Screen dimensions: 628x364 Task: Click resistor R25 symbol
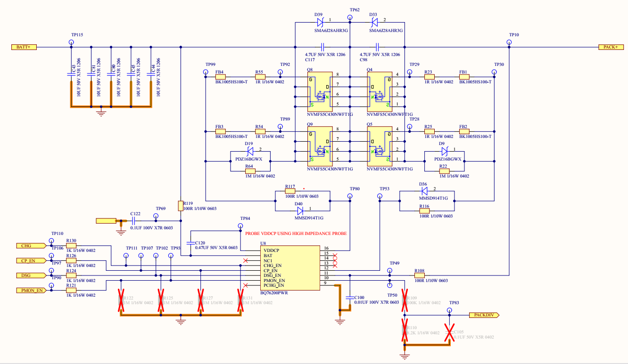pyautogui.click(x=429, y=131)
